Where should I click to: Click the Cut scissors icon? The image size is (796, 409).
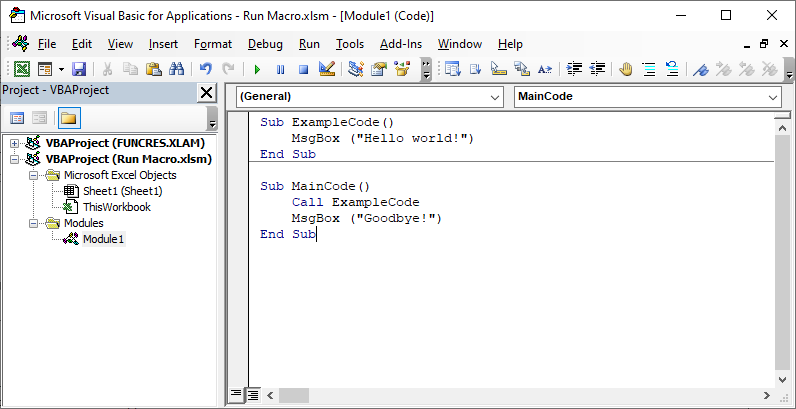107,69
